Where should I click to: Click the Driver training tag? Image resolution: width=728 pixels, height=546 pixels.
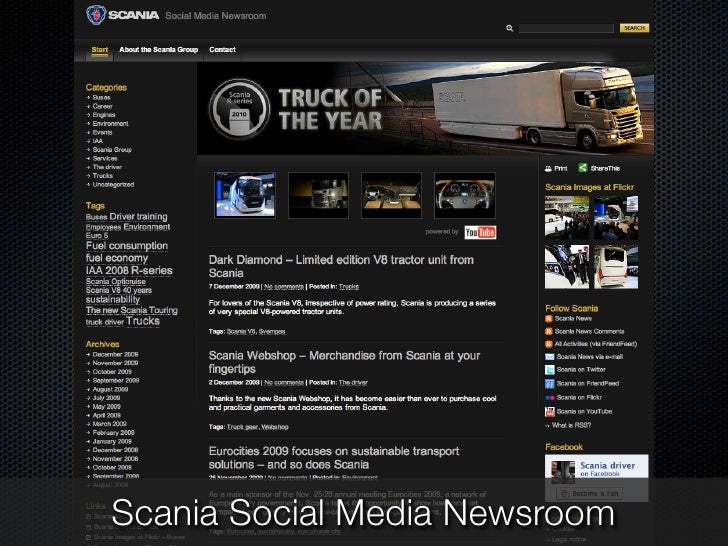click(x=138, y=217)
